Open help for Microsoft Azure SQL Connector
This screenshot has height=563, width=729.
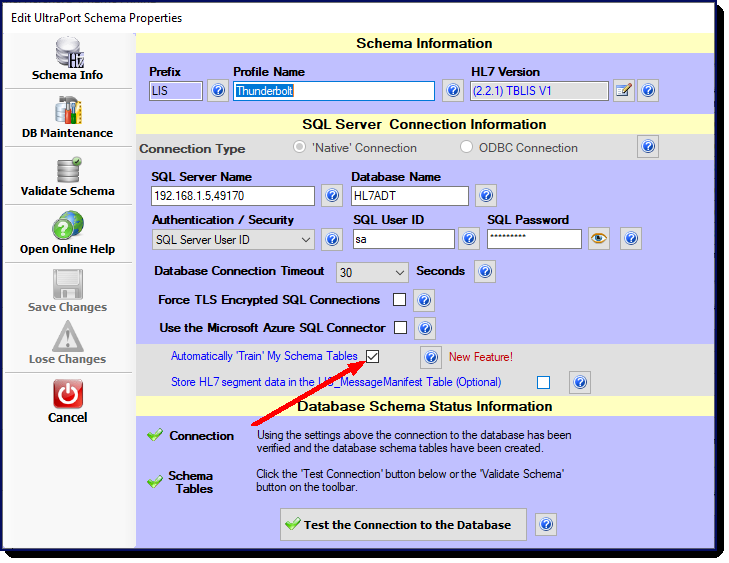point(424,328)
